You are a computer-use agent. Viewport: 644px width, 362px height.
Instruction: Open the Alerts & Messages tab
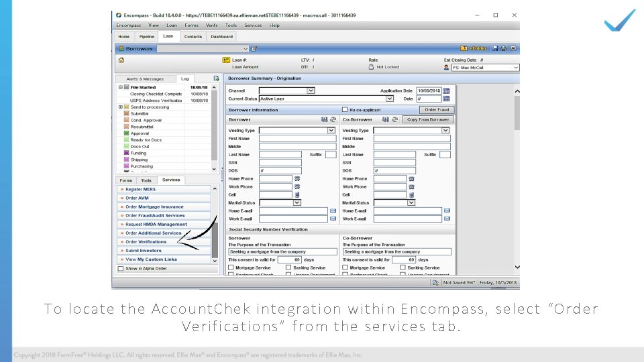[x=145, y=79]
